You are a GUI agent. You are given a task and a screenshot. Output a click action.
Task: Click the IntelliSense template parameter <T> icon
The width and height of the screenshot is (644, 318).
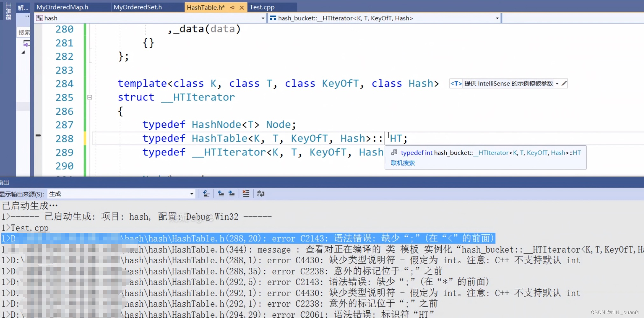pyautogui.click(x=456, y=84)
